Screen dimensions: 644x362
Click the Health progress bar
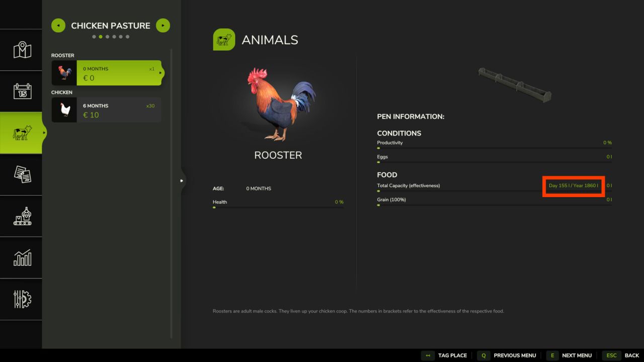(278, 207)
